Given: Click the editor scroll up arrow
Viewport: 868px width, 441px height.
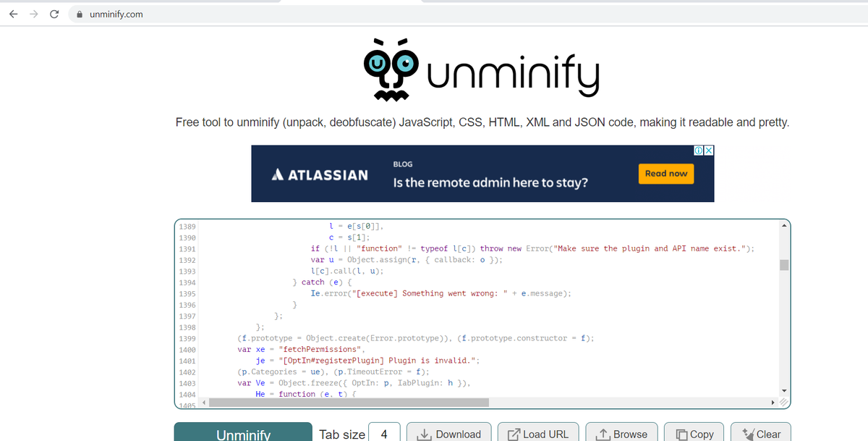Looking at the screenshot, I should (783, 225).
